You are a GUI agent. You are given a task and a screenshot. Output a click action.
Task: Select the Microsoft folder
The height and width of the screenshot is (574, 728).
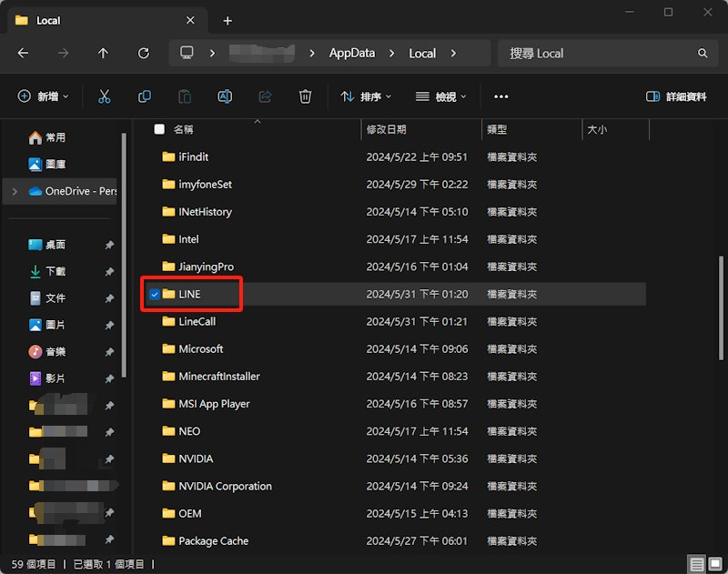200,349
